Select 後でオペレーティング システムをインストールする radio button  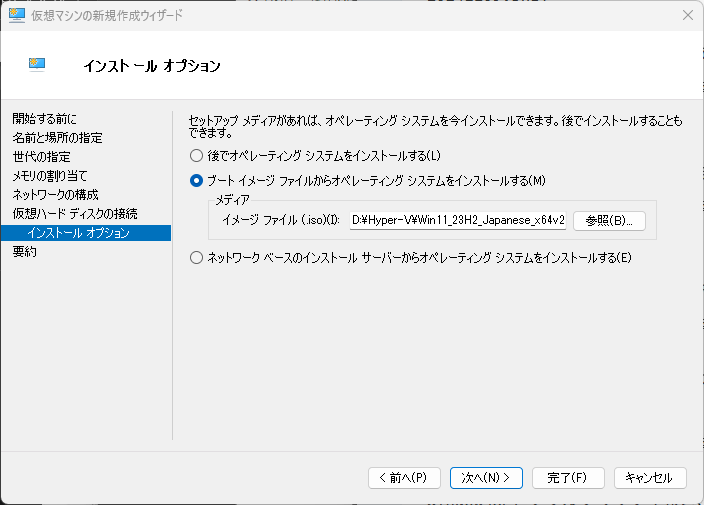[x=196, y=156]
